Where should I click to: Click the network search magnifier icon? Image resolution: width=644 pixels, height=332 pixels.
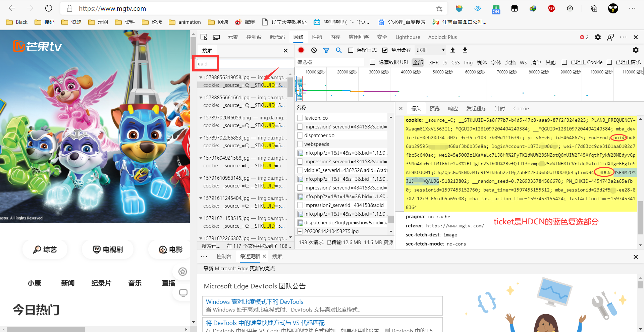(339, 50)
